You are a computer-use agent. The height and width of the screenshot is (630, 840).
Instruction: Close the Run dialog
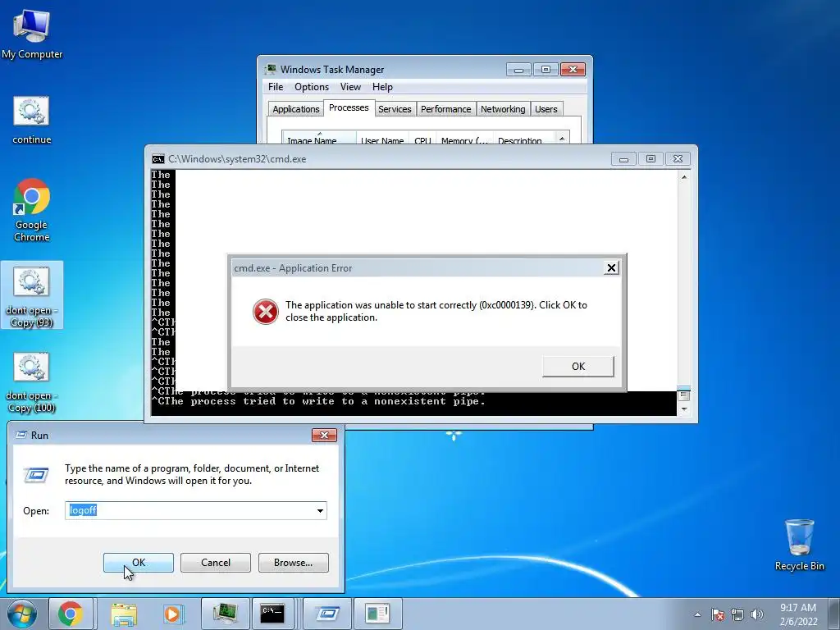(x=324, y=435)
